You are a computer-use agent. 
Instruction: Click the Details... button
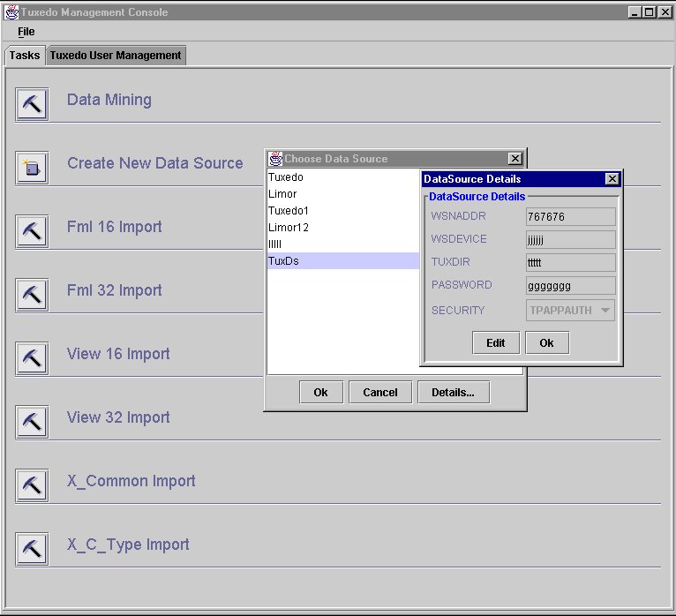[454, 392]
